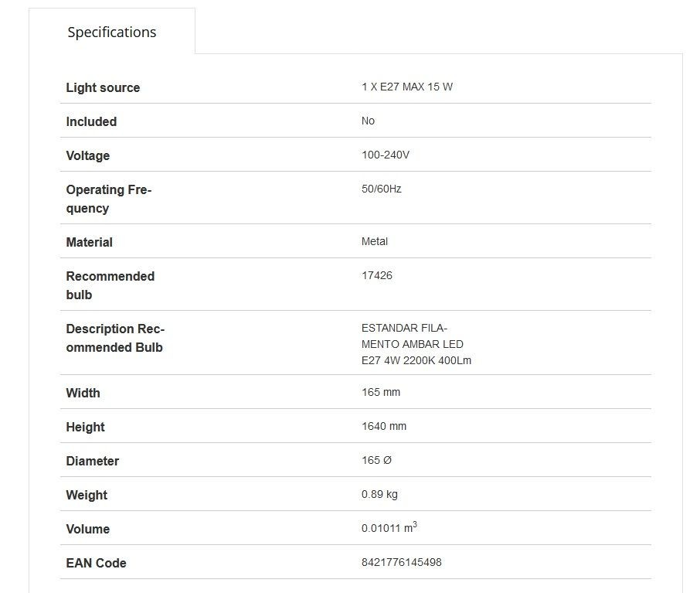Select the 100-240V value text

(x=386, y=155)
